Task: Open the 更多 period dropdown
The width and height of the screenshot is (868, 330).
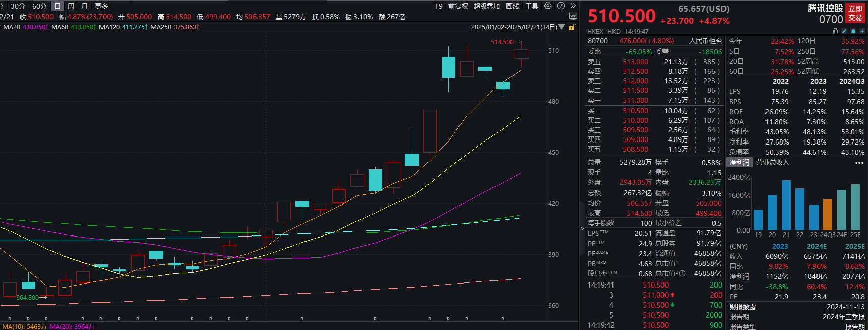Action: point(101,6)
